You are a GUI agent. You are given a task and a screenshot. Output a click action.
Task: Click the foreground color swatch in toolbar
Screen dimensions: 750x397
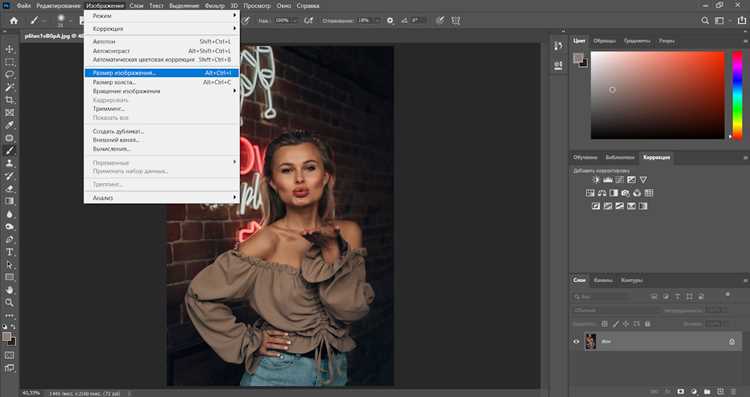point(7,337)
